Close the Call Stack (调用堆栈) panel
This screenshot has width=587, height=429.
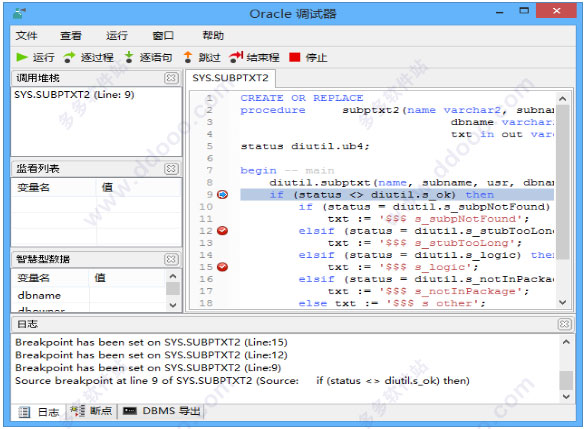point(171,78)
